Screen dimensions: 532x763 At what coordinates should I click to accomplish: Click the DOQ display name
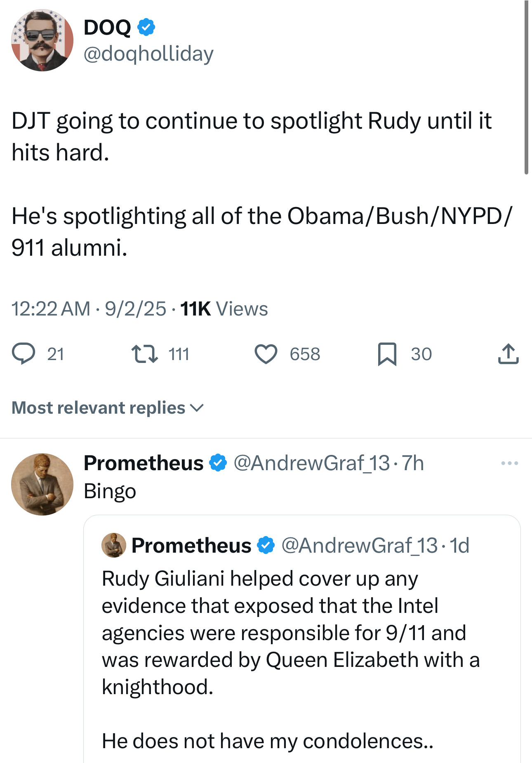click(x=107, y=27)
